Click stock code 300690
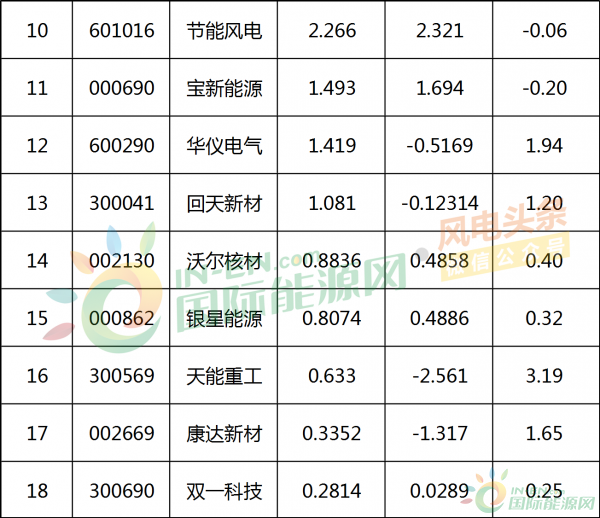 point(121,491)
